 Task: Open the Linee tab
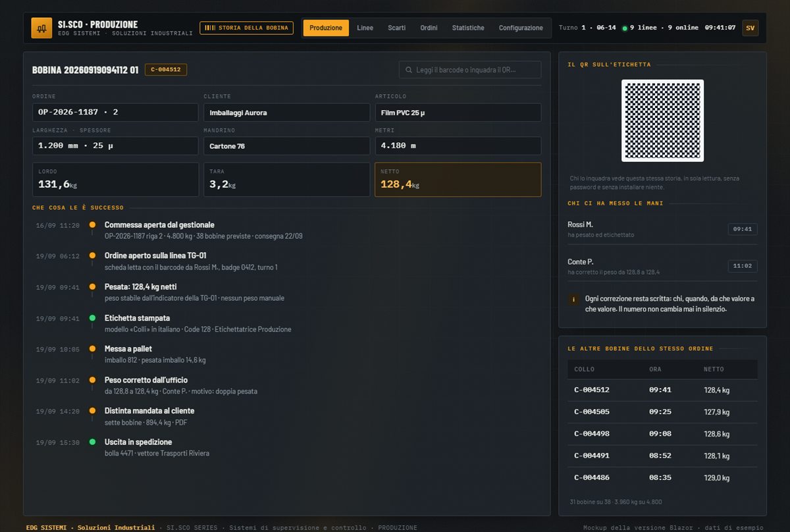[365, 28]
